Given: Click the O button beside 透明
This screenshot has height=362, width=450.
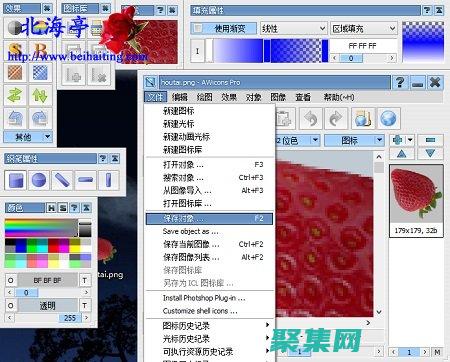Looking at the screenshot, I should (10, 306).
